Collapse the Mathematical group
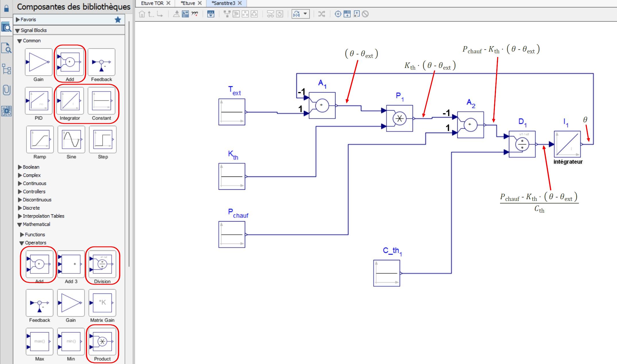 tap(20, 225)
